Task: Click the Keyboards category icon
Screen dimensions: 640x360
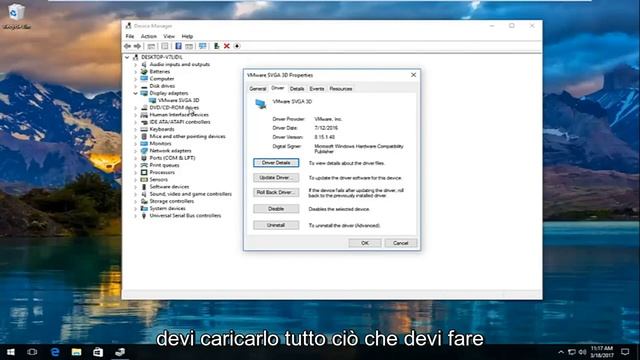Action: click(144, 129)
